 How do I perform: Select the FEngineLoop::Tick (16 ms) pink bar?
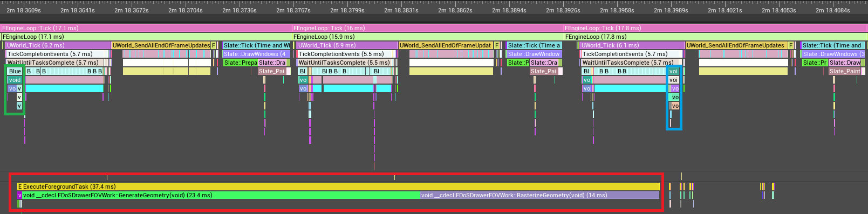click(428, 28)
